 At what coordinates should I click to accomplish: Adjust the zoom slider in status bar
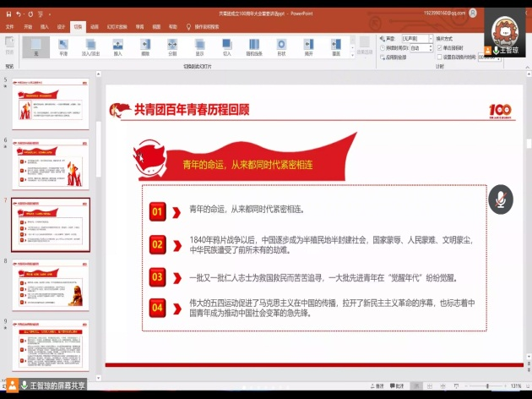487,385
